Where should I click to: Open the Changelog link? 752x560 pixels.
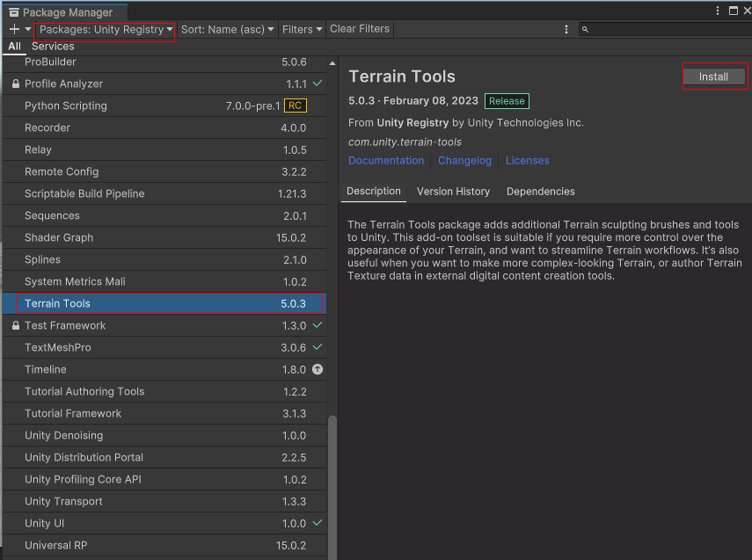(464, 161)
